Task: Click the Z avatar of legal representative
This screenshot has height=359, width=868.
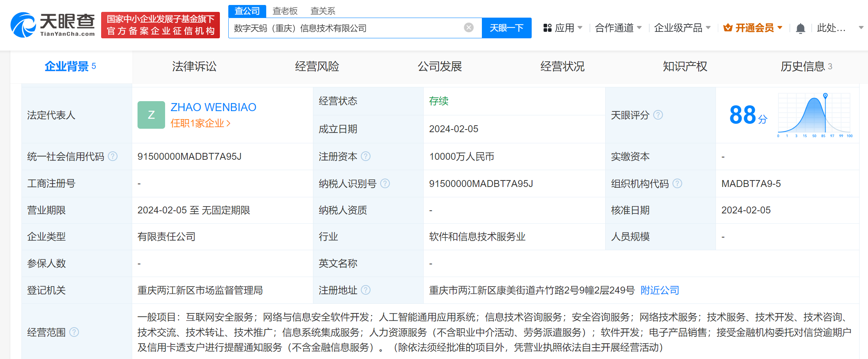Action: 151,115
